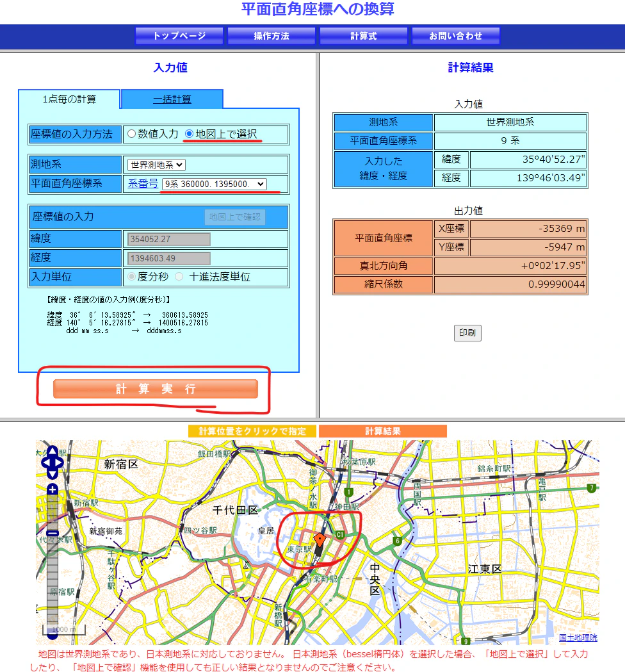Open the 測地系 dropdown showing 世界測地系

[x=156, y=165]
